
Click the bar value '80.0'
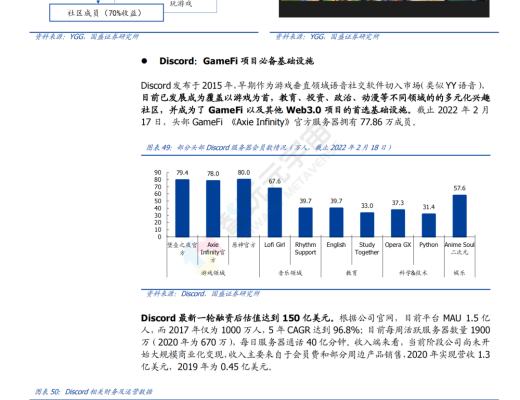[244, 172]
